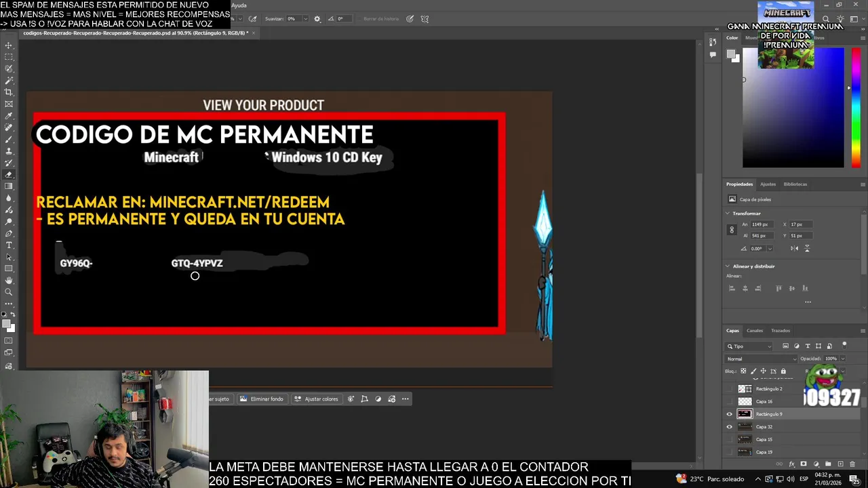Viewport: 868px width, 488px height.
Task: Click the rainbow hue slider bar
Action: point(856,108)
